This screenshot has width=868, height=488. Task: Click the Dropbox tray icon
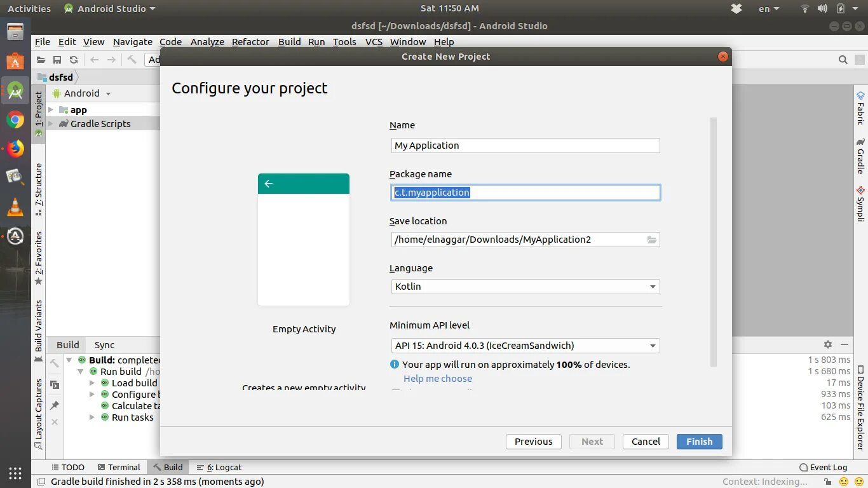(x=736, y=9)
